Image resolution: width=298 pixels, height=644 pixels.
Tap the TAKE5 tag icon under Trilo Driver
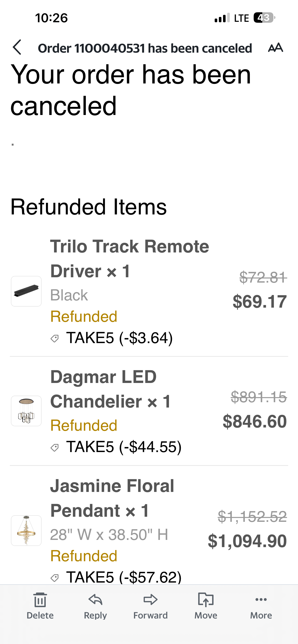pyautogui.click(x=55, y=338)
